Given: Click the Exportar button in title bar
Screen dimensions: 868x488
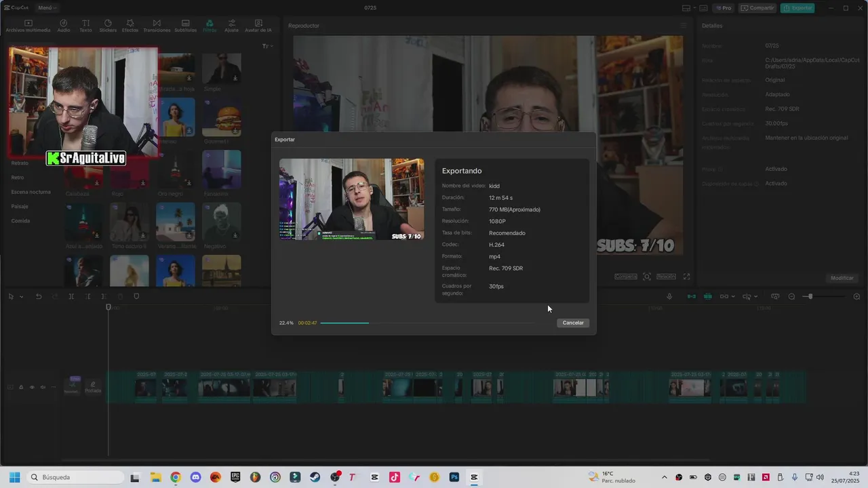Looking at the screenshot, I should tap(797, 8).
